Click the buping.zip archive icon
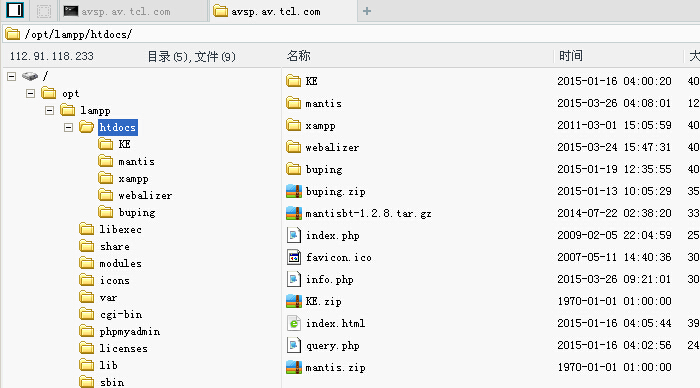 294,191
